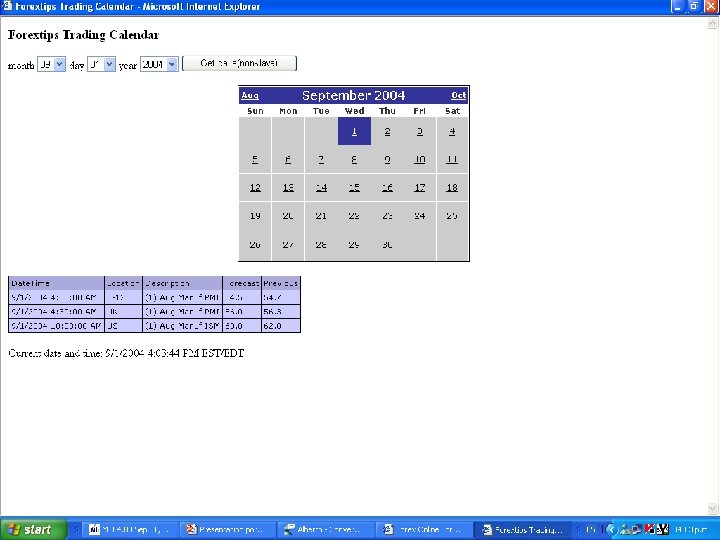Screen dimensions: 720x540
Task: Click day 21 in the calendar
Action: (x=321, y=216)
